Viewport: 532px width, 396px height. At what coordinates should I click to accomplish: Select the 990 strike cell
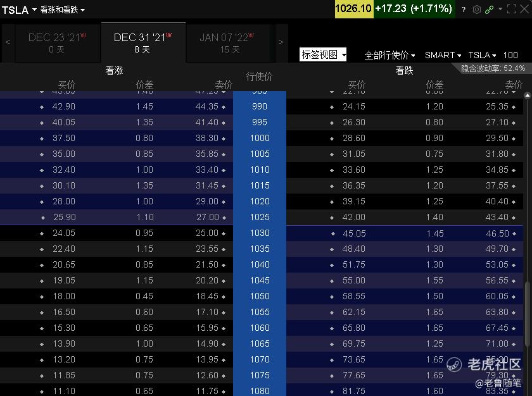260,107
